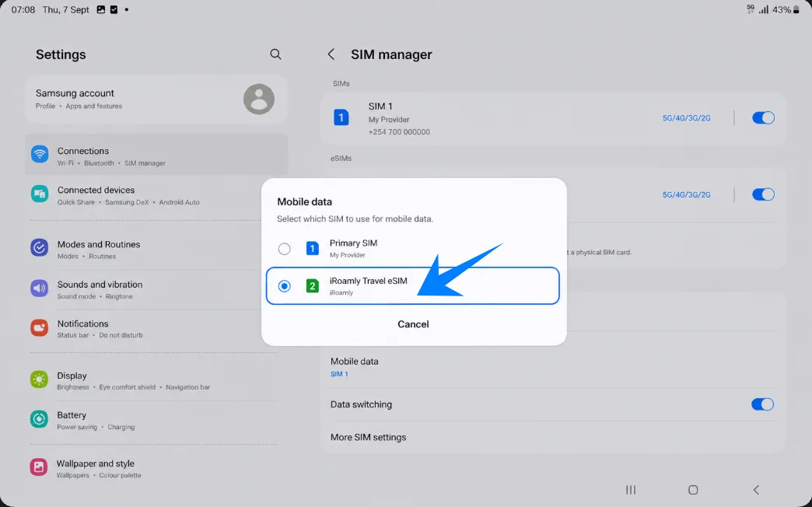
Task: Tap the Samsung account avatar icon
Action: click(x=259, y=99)
